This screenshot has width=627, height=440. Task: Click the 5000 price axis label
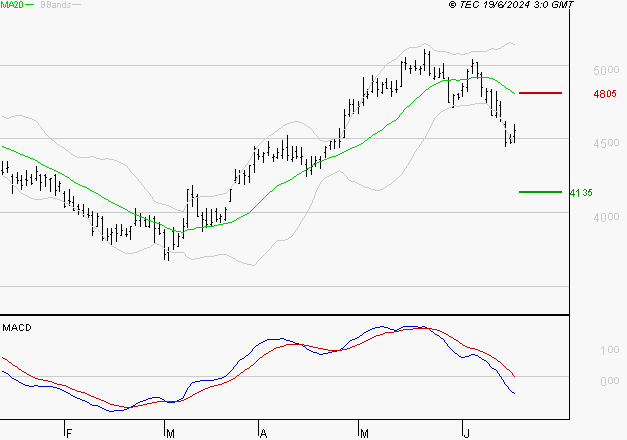(606, 70)
